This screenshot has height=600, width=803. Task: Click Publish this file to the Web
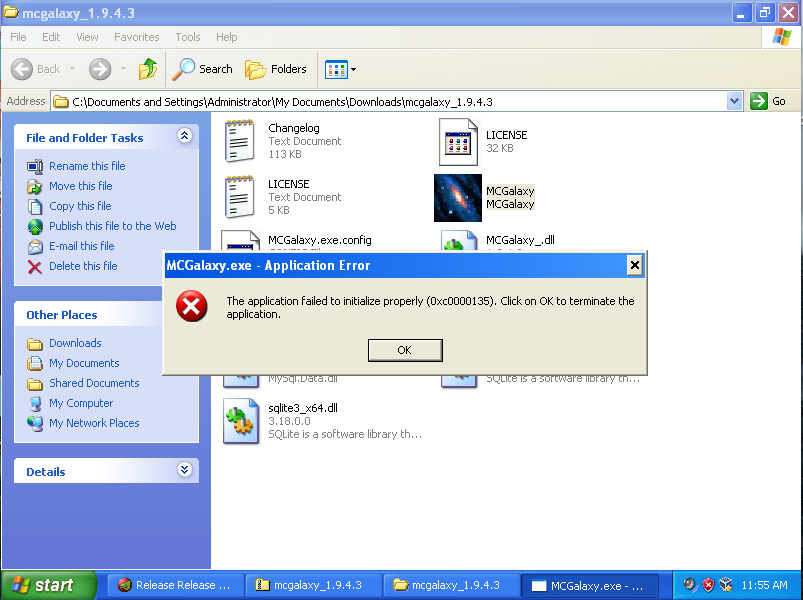click(x=113, y=226)
